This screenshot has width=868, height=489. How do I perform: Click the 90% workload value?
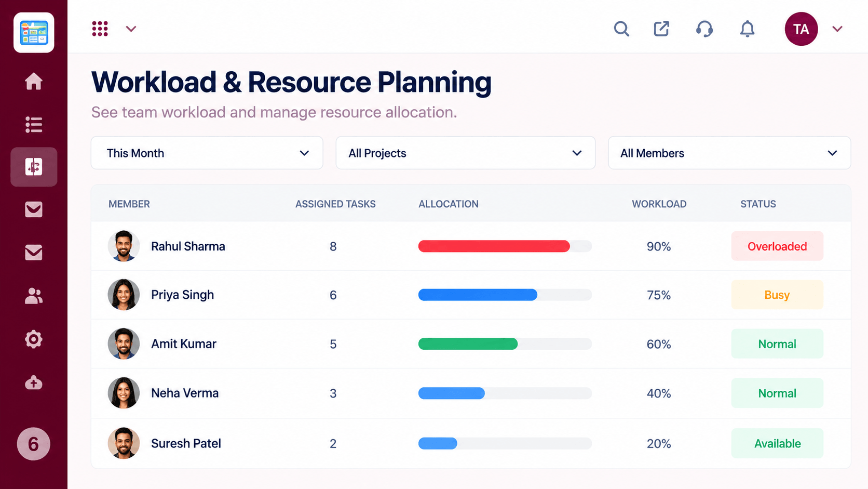click(659, 246)
